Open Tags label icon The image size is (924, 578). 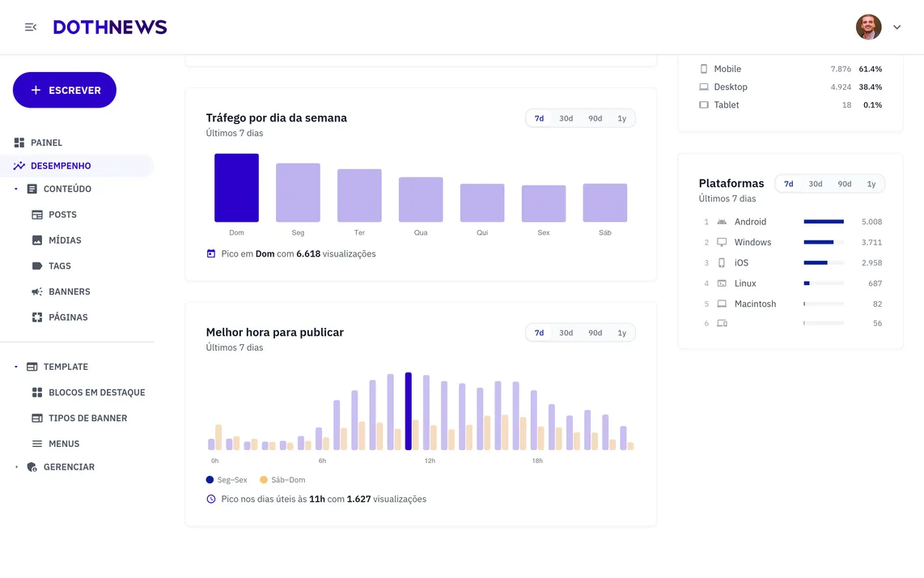click(37, 266)
